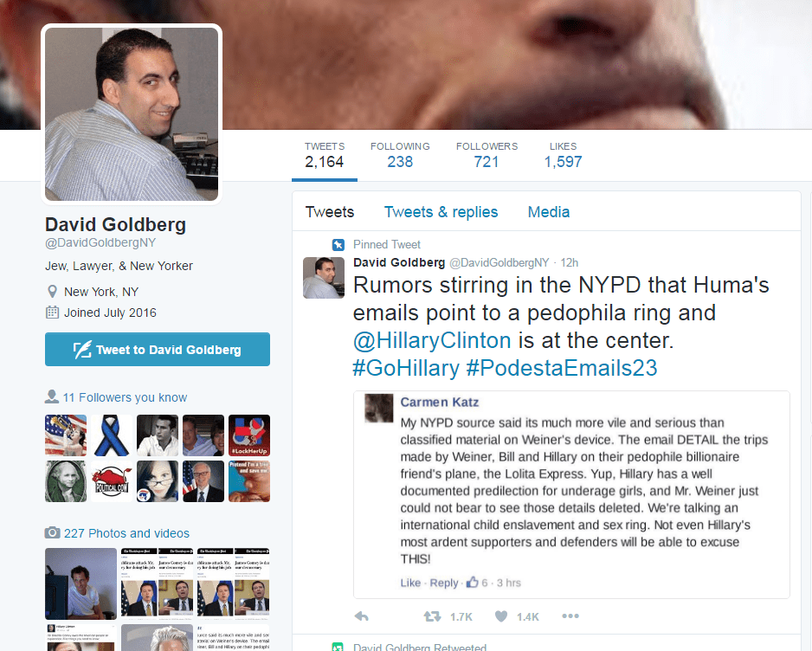This screenshot has width=812, height=651.
Task: Open the 11 Followers you know link
Action: 125,397
